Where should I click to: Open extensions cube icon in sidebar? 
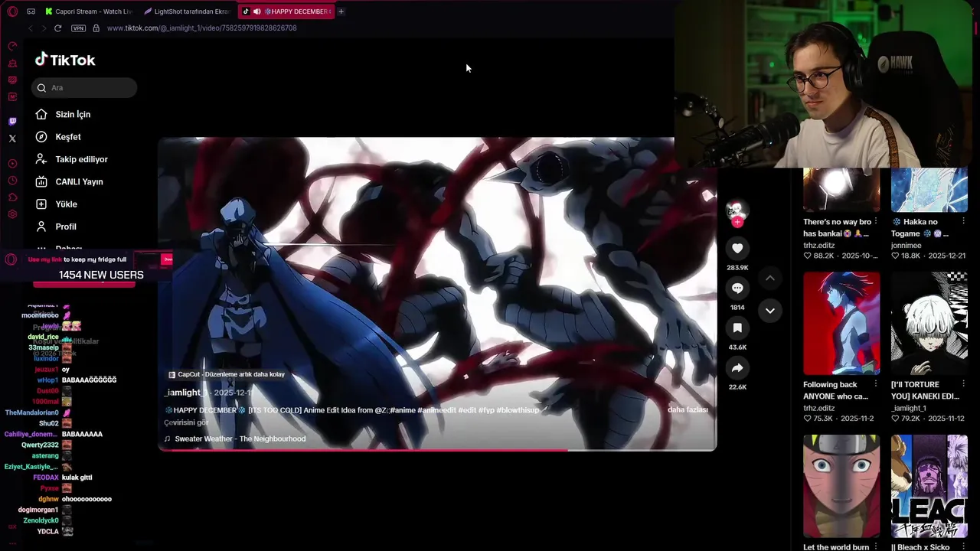12,197
